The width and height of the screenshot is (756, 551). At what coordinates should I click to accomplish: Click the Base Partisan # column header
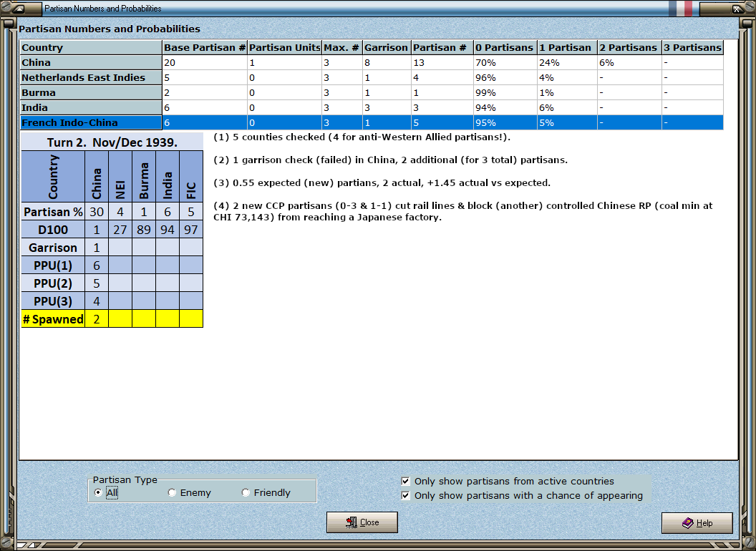click(205, 47)
